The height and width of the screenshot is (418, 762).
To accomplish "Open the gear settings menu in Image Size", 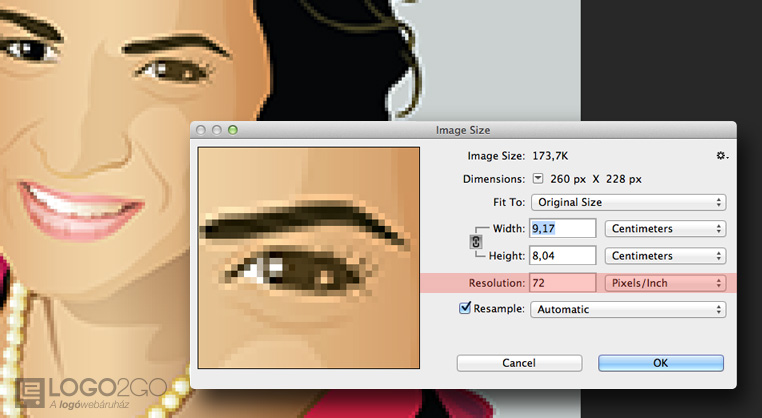I will (x=722, y=156).
